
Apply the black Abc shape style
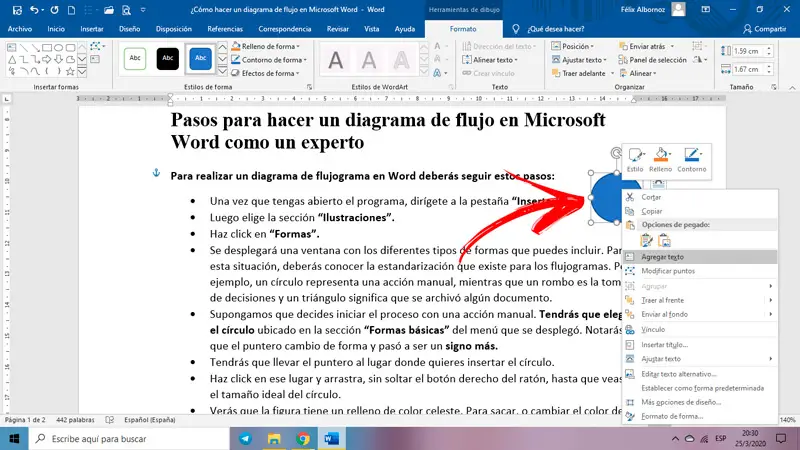click(168, 59)
